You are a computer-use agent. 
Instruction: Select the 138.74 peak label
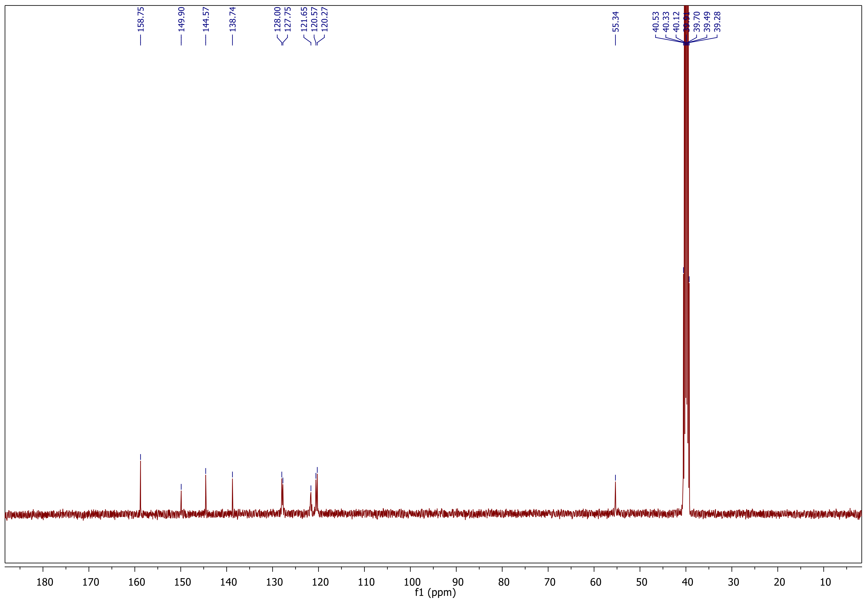tap(233, 19)
